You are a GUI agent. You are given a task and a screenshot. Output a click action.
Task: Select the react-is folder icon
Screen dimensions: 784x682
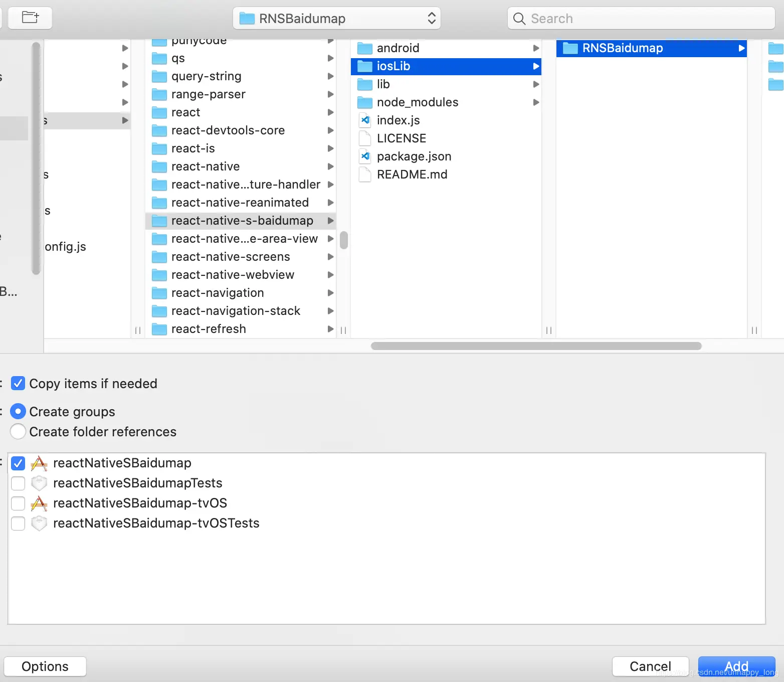[159, 148]
